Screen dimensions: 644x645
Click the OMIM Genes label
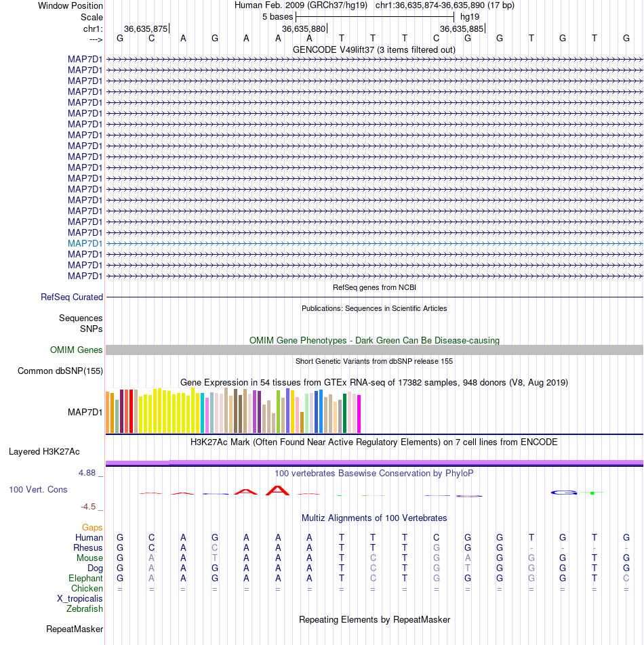coord(76,350)
